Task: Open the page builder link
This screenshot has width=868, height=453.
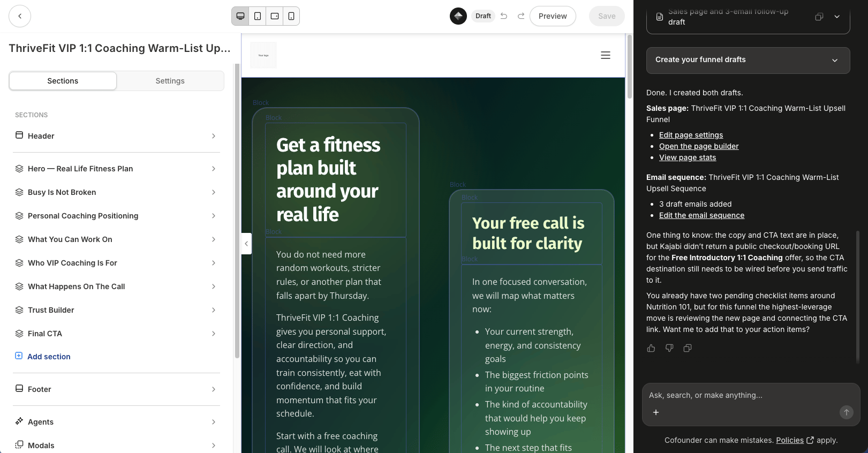Action: 699,146
